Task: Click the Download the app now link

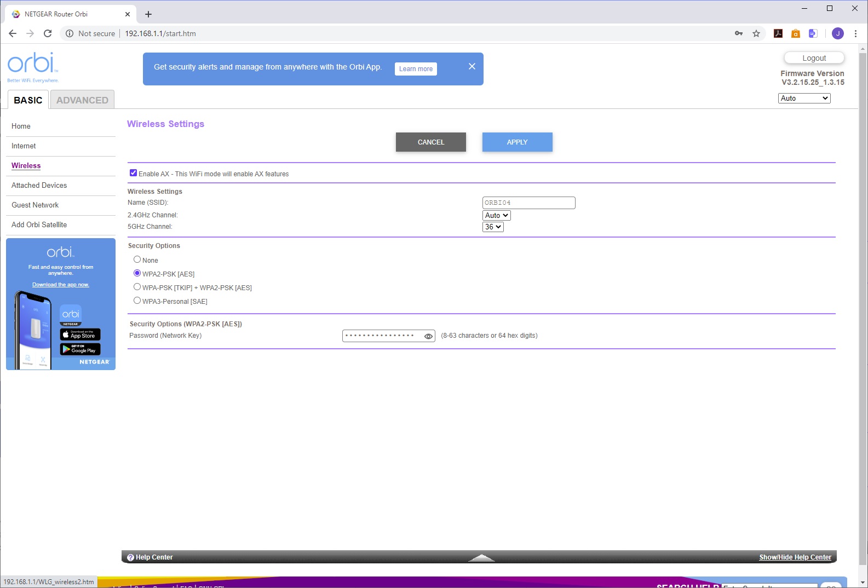Action: [61, 285]
